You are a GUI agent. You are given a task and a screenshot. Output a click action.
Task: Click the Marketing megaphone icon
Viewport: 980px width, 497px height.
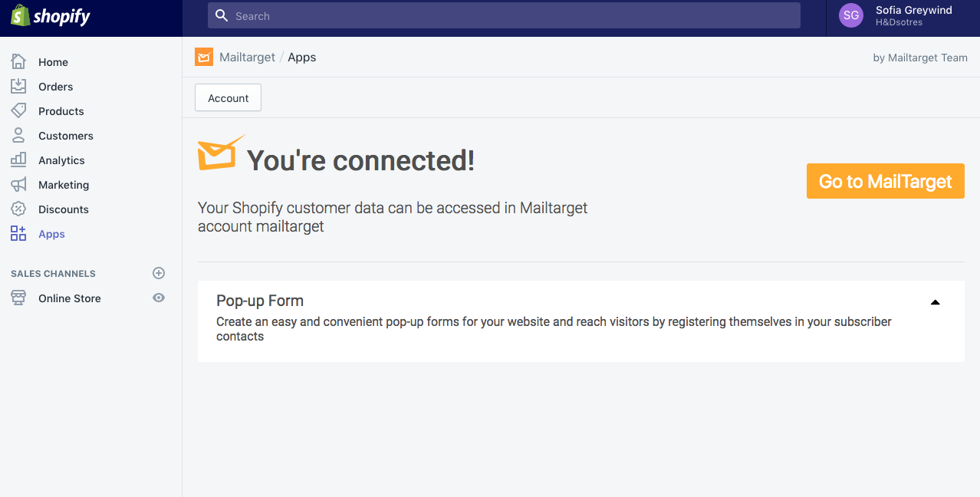tap(18, 185)
